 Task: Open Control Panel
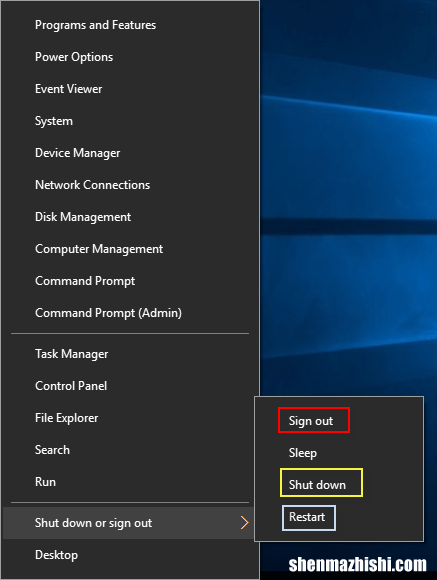[x=130, y=386]
